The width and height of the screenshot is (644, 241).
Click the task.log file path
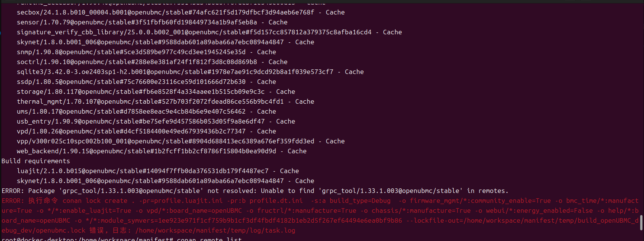[215, 230]
